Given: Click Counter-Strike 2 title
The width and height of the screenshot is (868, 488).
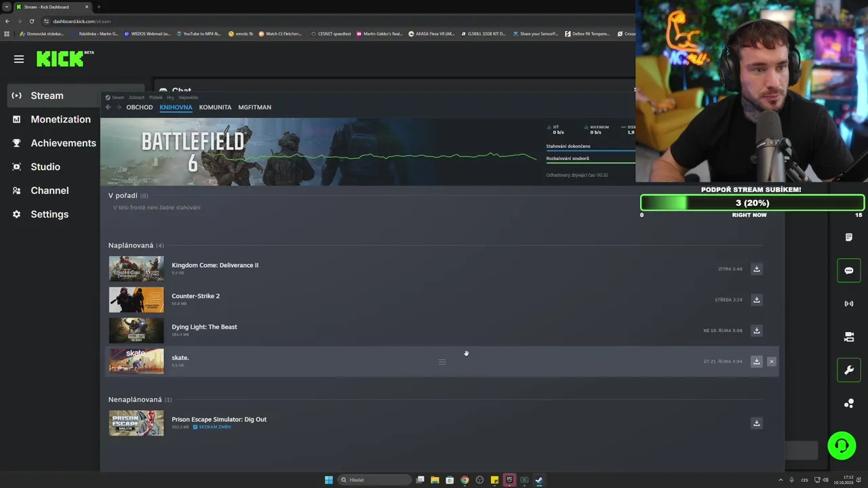Looking at the screenshot, I should pos(195,296).
